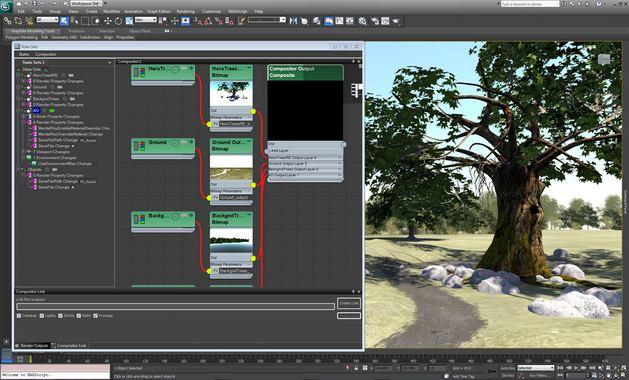Click the teapot Render Production icon
This screenshot has width=629, height=380.
point(396,21)
